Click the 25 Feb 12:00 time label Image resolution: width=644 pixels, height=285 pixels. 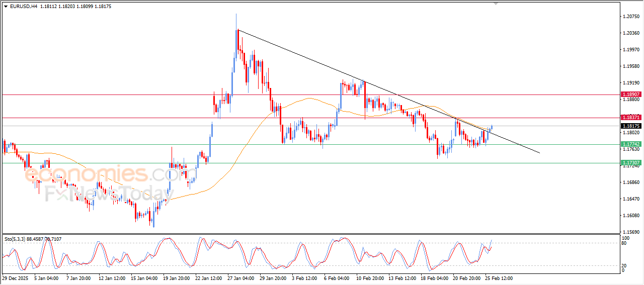point(499,278)
